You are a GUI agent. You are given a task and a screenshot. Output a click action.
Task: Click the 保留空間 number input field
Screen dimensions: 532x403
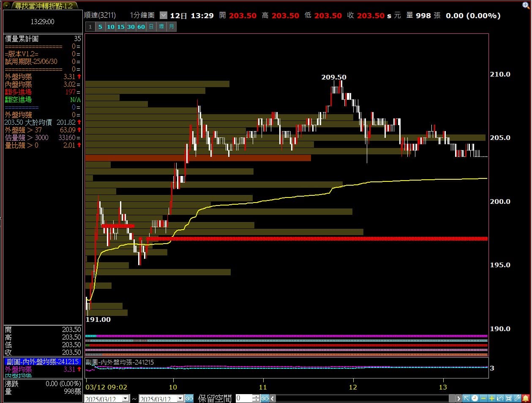(243, 398)
